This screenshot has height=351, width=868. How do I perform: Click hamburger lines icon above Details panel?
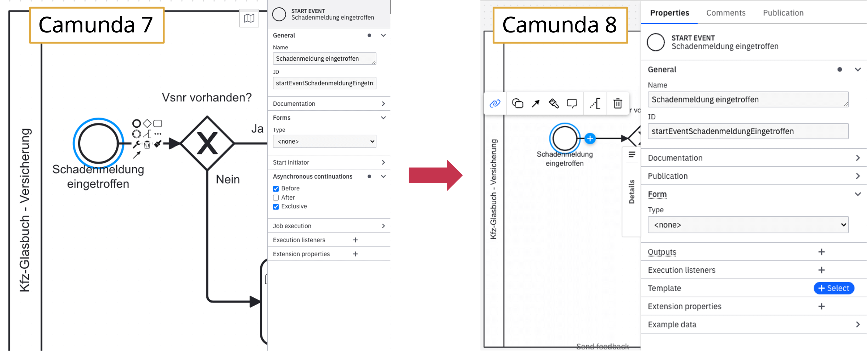tap(632, 155)
